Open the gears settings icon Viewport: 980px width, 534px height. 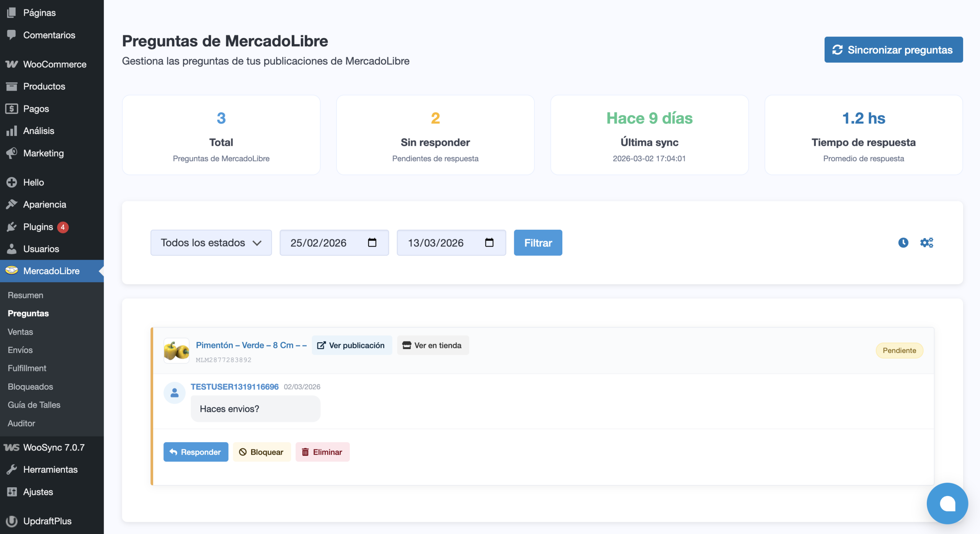927,243
